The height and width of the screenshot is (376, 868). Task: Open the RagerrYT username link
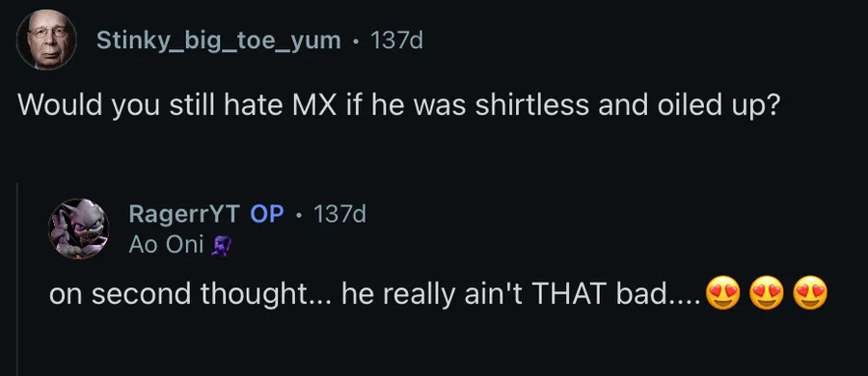click(184, 214)
